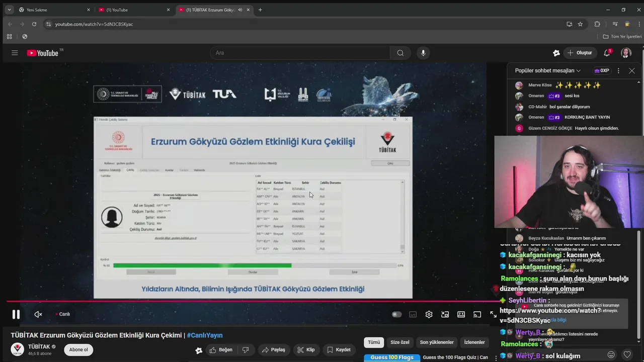Viewport: 644px width, 362px height.
Task: Click the browser address bar URL
Action: coord(94,24)
